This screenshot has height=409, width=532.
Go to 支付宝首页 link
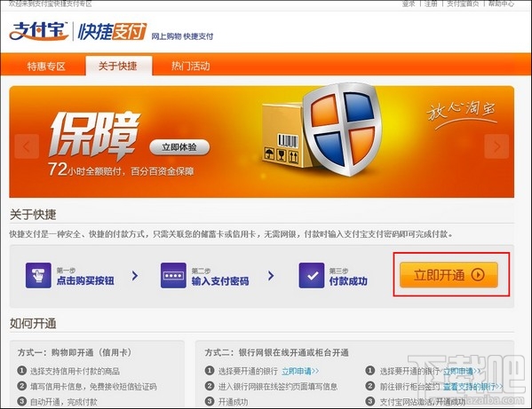(463, 4)
